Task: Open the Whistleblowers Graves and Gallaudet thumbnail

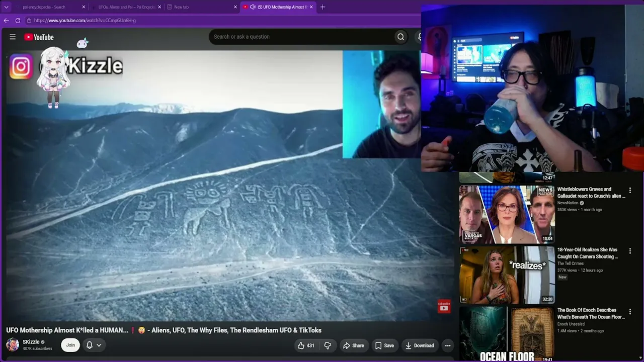Action: click(507, 215)
